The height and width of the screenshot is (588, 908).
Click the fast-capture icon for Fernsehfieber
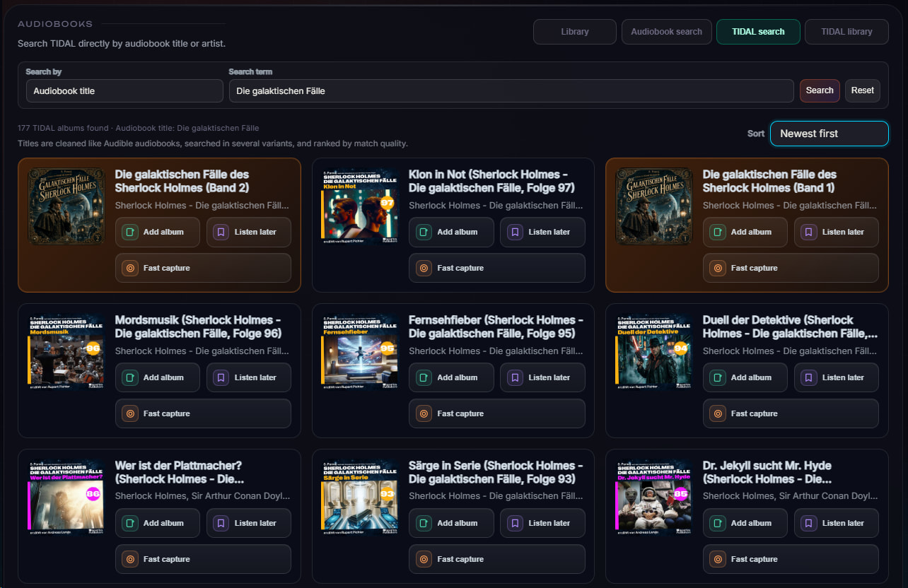pyautogui.click(x=424, y=413)
